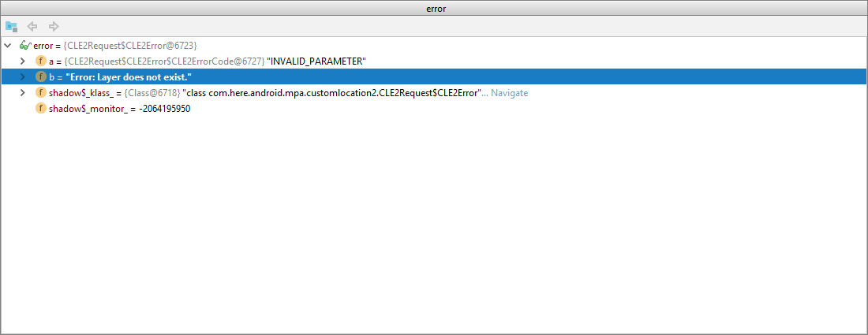Click field icon of shadow$_monitor_
Image resolution: width=868 pixels, height=335 pixels.
click(41, 109)
